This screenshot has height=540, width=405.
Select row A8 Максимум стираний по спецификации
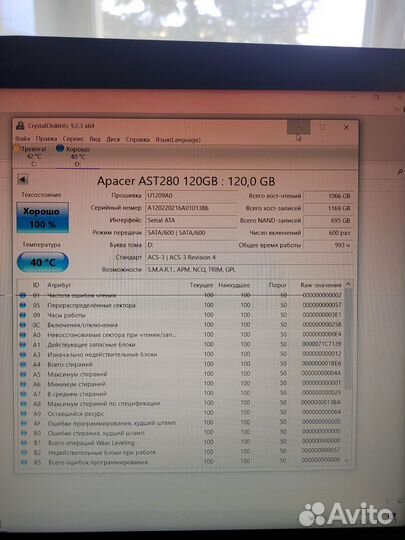180,403
